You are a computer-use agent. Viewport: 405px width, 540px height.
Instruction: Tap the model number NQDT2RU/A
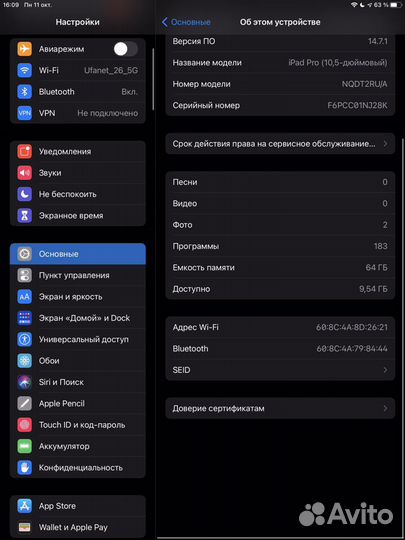[365, 84]
